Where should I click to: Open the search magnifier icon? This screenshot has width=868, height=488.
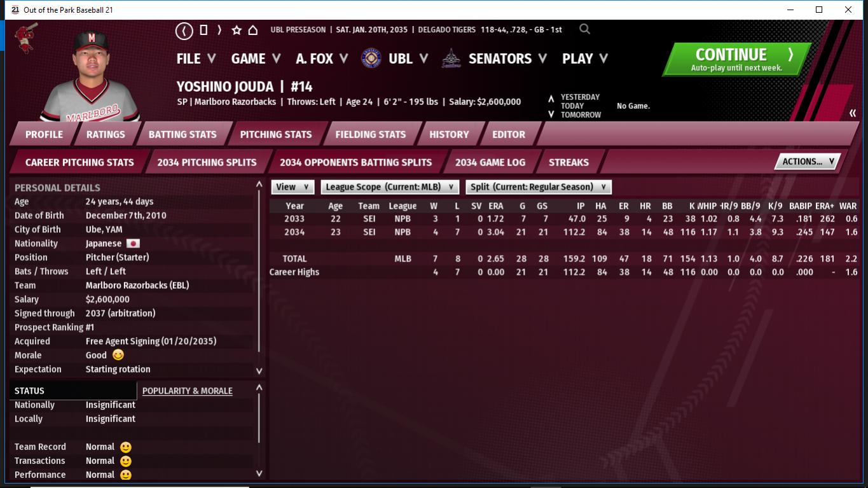584,29
